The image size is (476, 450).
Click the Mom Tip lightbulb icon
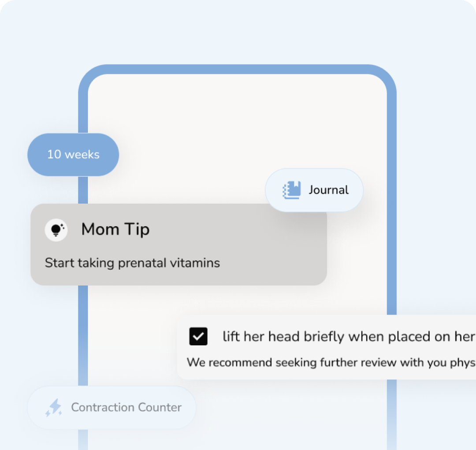pyautogui.click(x=56, y=230)
